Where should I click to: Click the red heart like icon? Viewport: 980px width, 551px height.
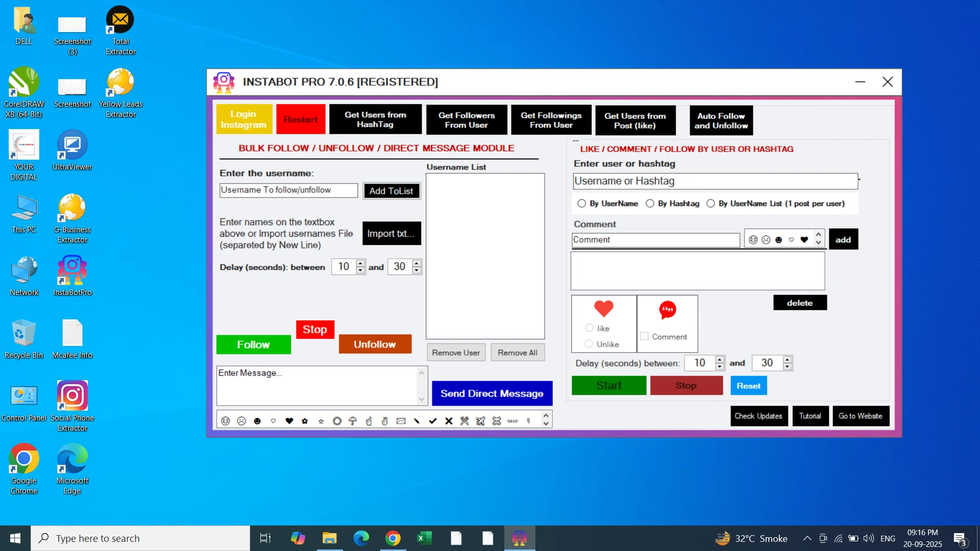pos(603,309)
